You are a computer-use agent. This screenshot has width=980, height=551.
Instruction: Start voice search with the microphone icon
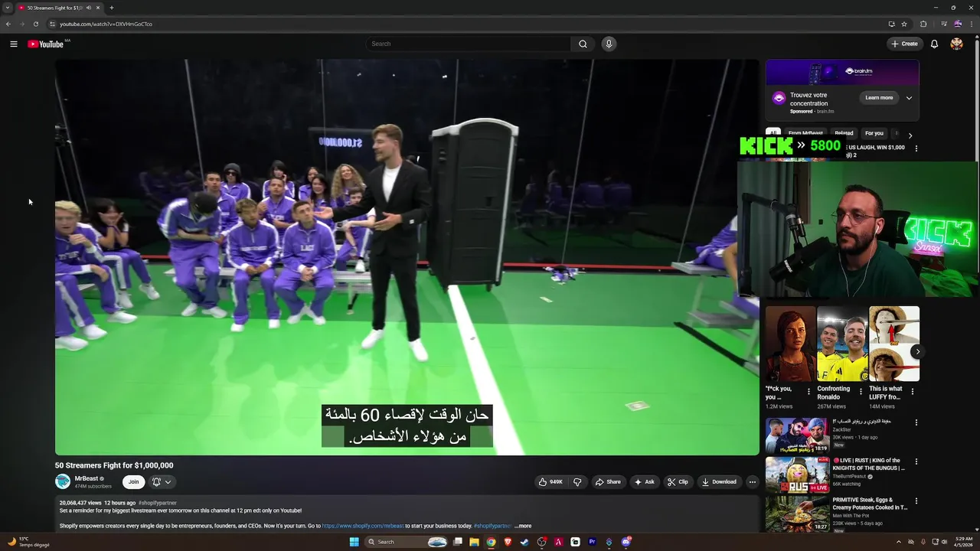[609, 44]
